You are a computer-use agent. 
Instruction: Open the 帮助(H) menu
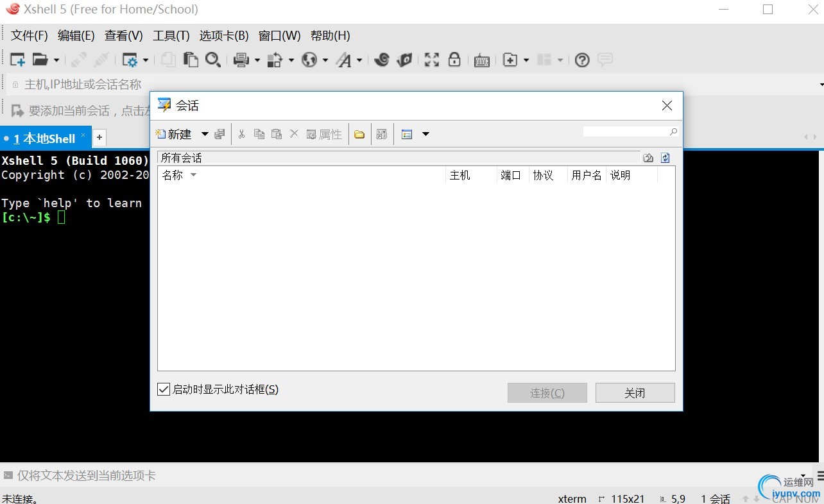[x=330, y=36]
